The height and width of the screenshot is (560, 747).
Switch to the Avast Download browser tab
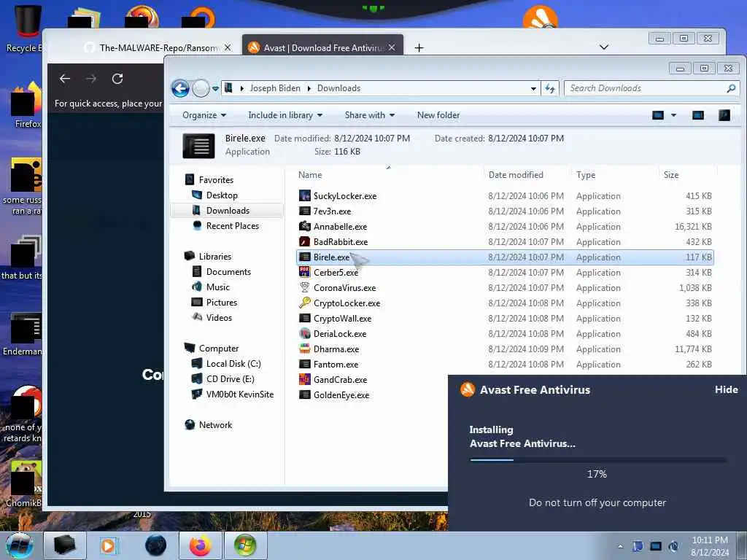[323, 46]
